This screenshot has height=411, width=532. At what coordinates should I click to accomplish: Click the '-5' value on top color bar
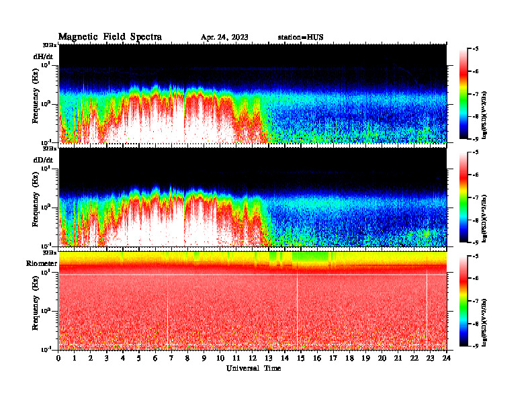click(x=476, y=49)
